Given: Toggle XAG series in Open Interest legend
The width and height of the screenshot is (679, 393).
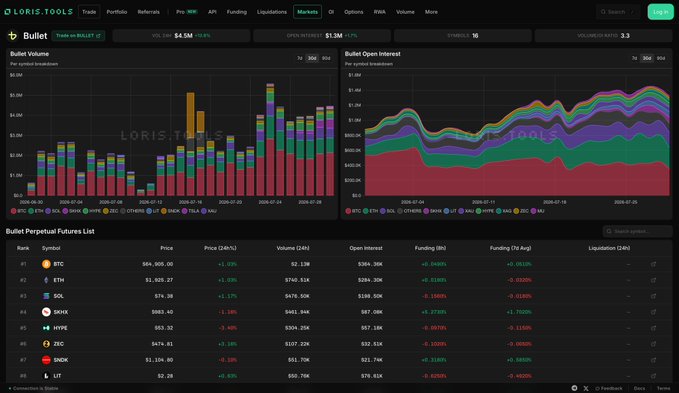Looking at the screenshot, I should 504,211.
